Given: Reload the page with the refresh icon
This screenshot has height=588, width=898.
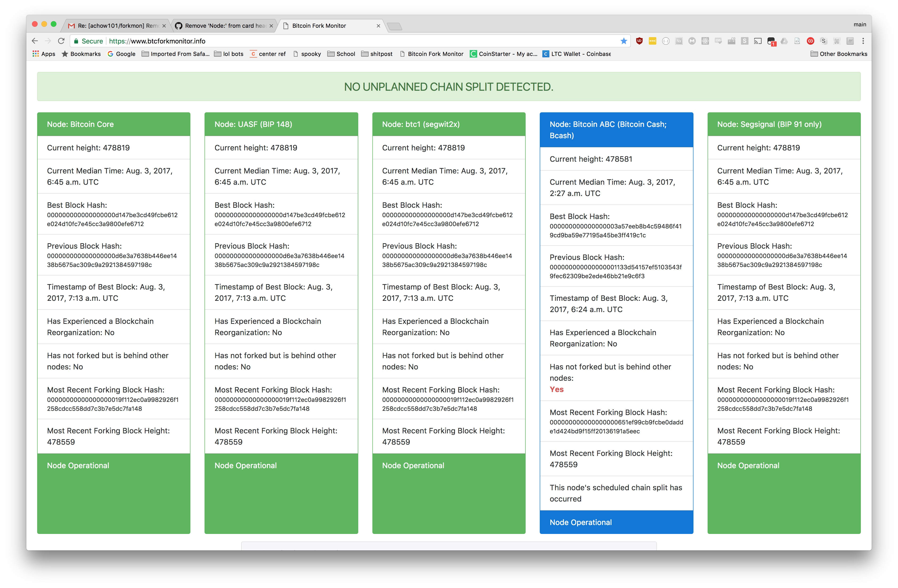Looking at the screenshot, I should pyautogui.click(x=61, y=41).
